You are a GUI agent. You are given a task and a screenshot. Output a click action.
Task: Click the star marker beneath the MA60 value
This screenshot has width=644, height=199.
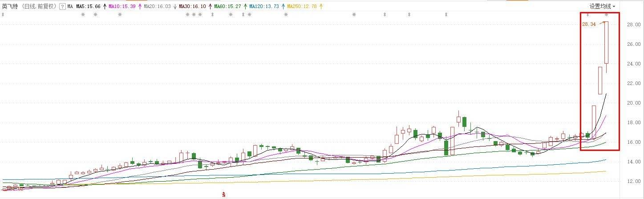pyautogui.click(x=231, y=15)
